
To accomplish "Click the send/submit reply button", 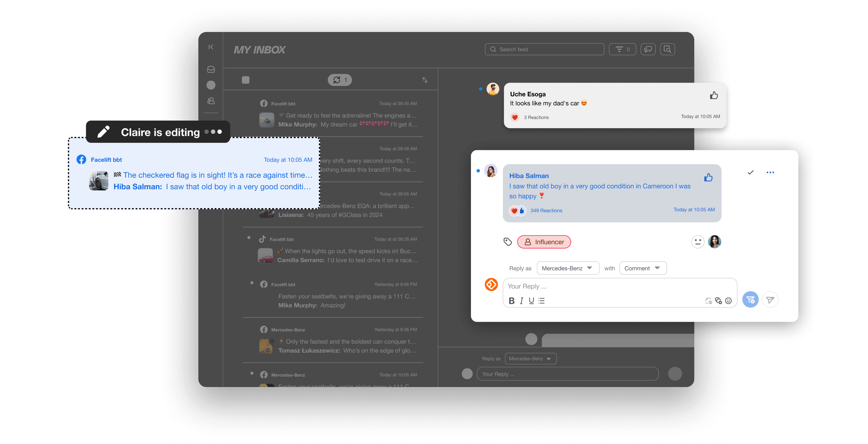I will (x=771, y=299).
